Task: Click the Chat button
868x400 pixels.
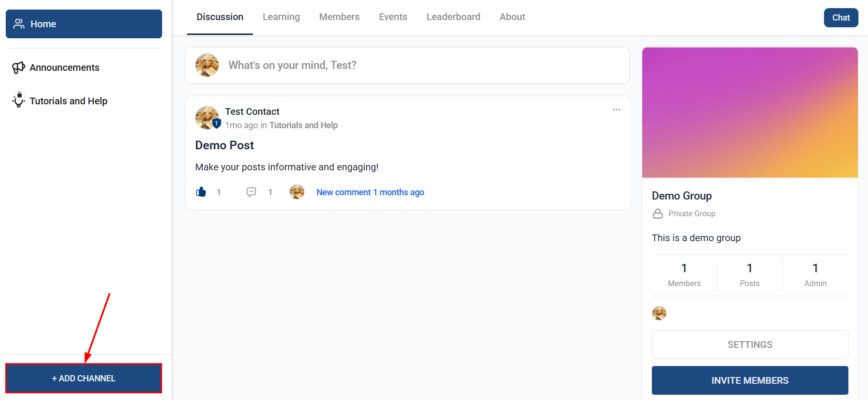Action: (841, 18)
